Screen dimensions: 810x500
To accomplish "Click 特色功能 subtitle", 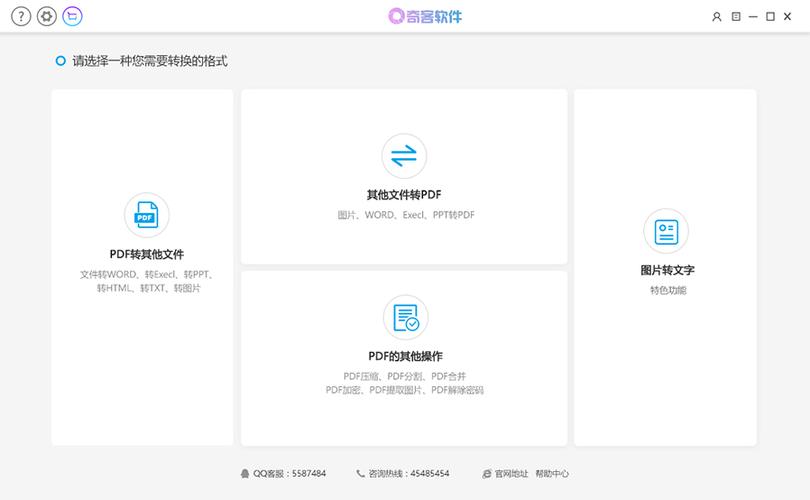I will pyautogui.click(x=668, y=290).
